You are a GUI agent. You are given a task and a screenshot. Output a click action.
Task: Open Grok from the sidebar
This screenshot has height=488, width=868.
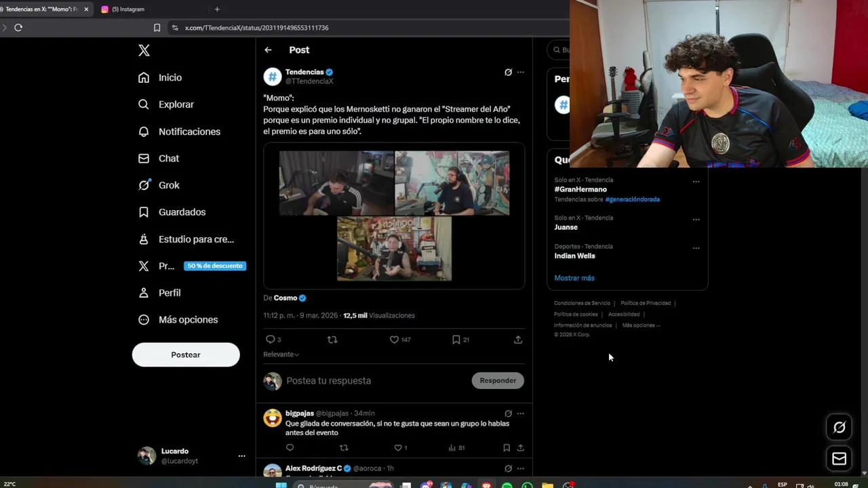tap(159, 185)
